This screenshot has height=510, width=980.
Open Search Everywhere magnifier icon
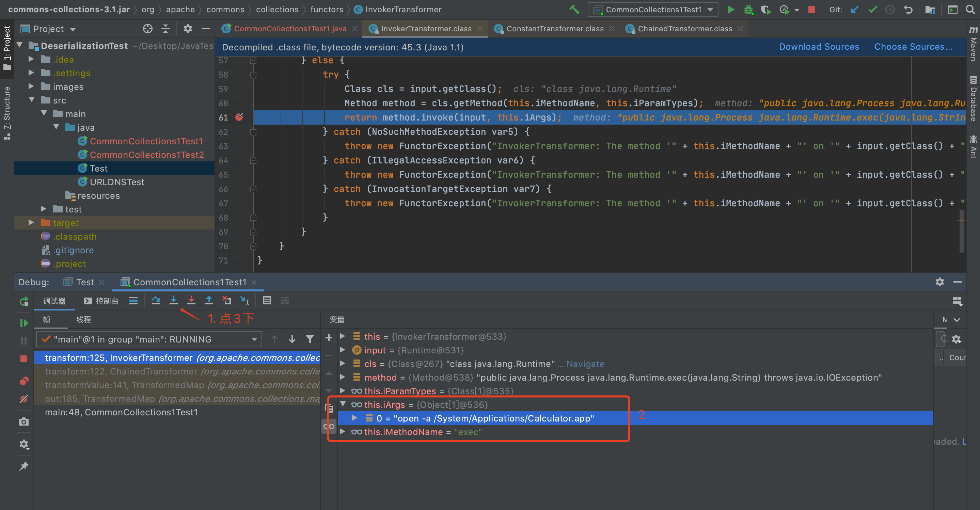pyautogui.click(x=970, y=10)
